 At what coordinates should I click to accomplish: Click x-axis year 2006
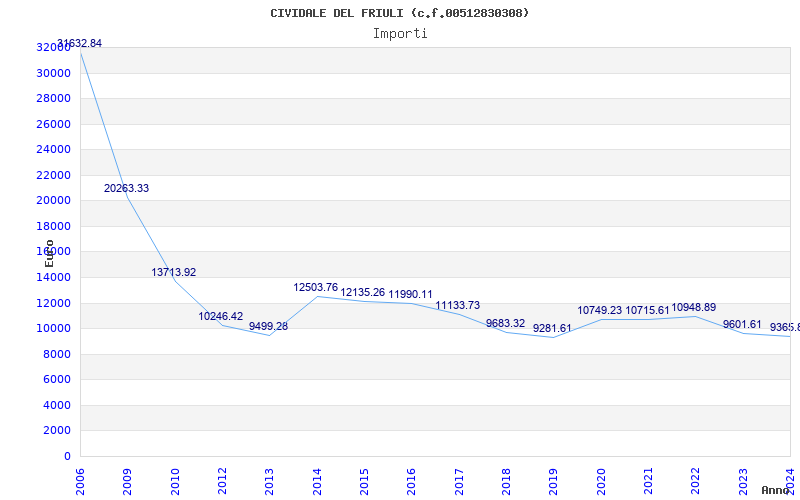(80, 482)
